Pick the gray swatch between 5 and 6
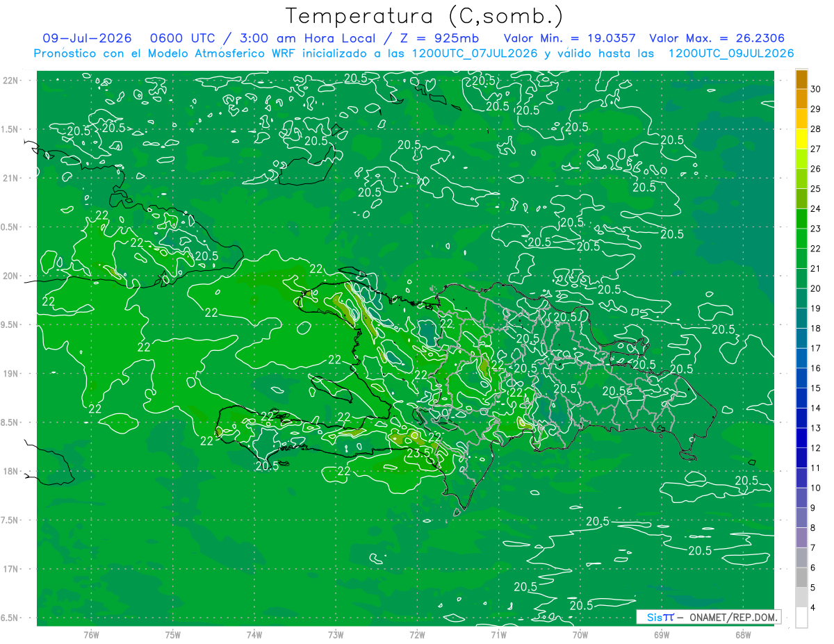The image size is (834, 644). coord(801,578)
